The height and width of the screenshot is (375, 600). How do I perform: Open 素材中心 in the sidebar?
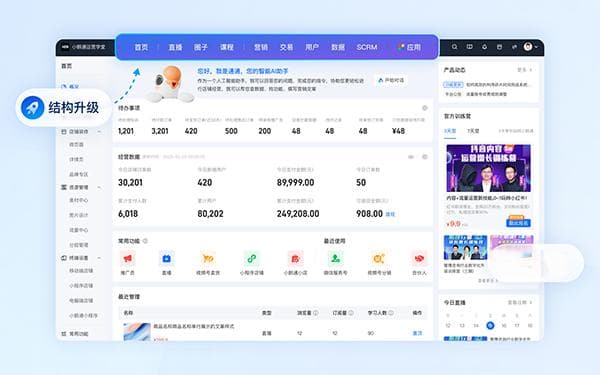click(78, 200)
